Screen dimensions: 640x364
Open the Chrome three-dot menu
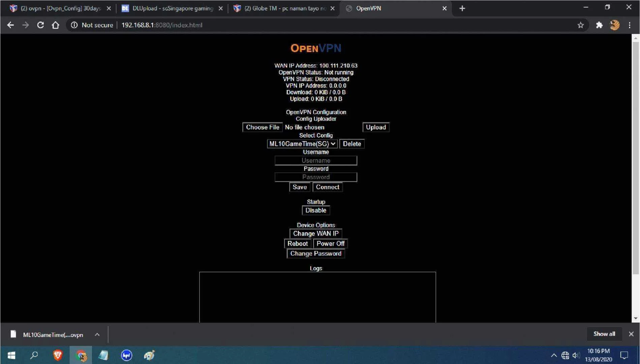(630, 25)
